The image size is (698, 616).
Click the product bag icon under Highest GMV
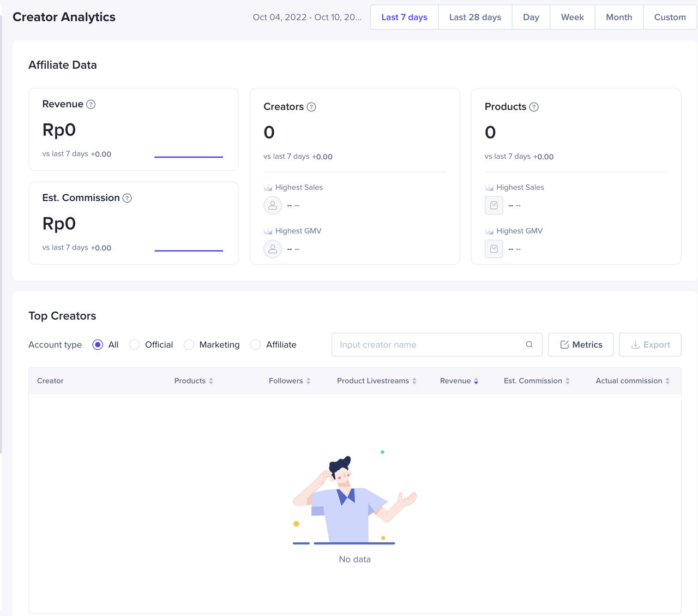494,249
